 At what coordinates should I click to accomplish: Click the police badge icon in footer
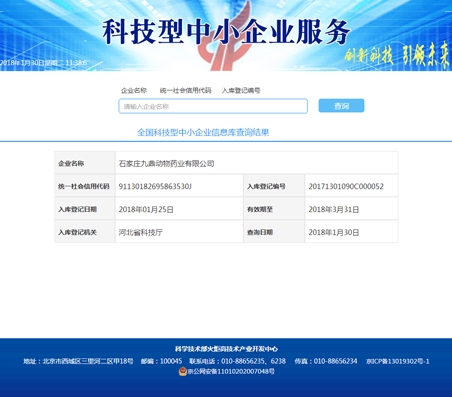pos(183,371)
